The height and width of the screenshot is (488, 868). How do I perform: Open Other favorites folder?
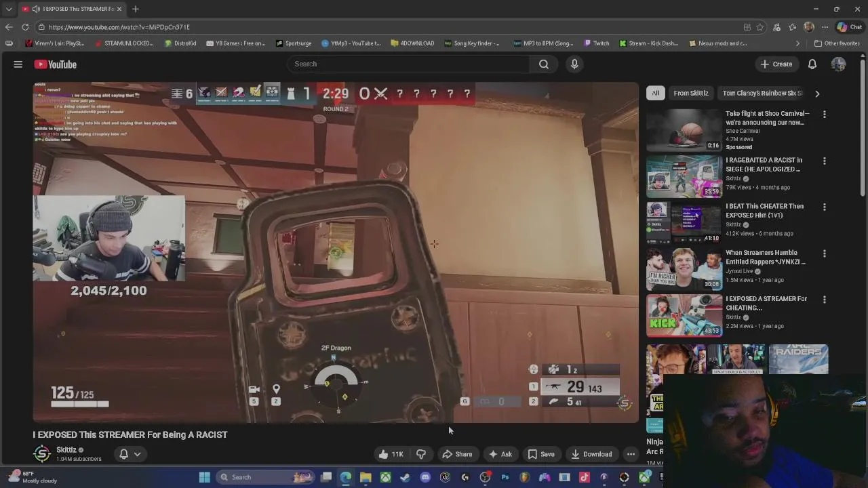click(837, 43)
